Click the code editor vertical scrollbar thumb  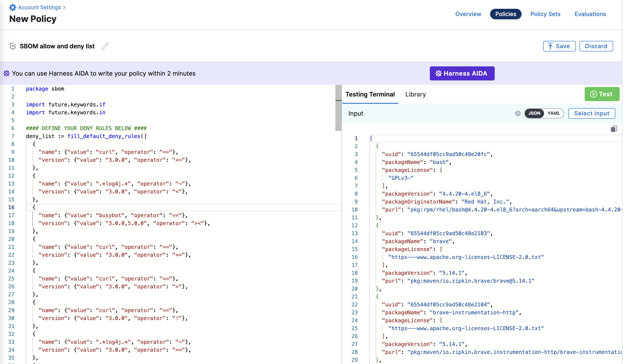(x=338, y=108)
